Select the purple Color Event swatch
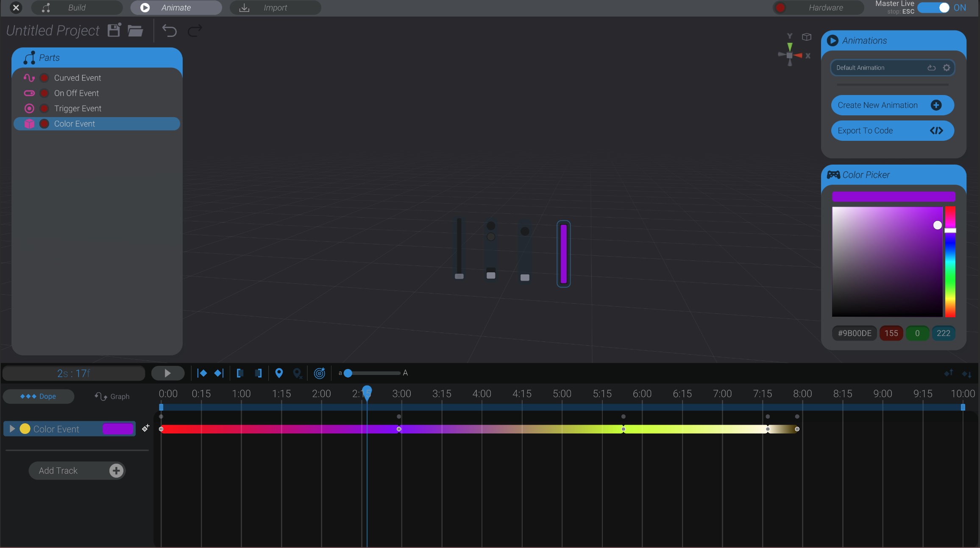Image resolution: width=980 pixels, height=548 pixels. [x=118, y=429]
